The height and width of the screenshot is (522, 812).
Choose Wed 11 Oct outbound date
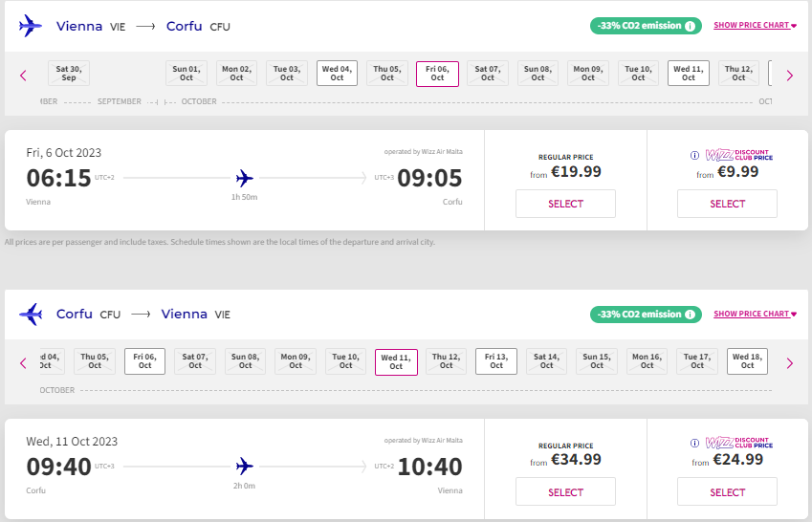pyautogui.click(x=689, y=73)
